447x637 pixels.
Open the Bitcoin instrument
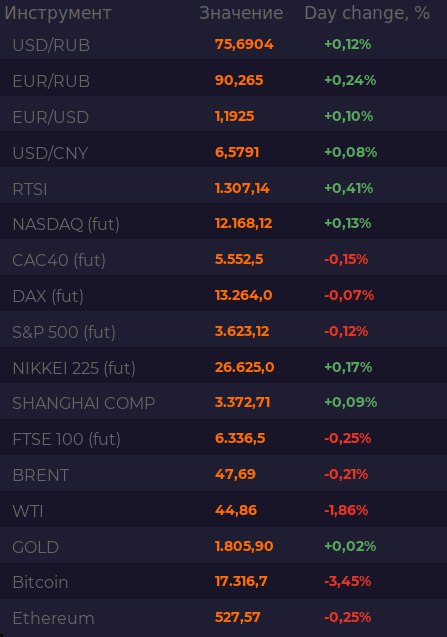40,582
